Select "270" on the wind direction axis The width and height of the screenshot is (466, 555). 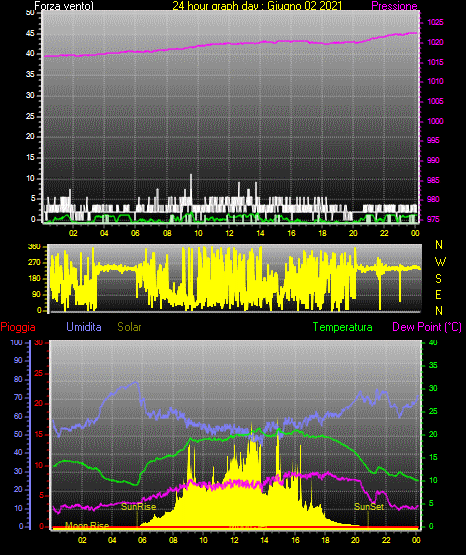tap(34, 263)
